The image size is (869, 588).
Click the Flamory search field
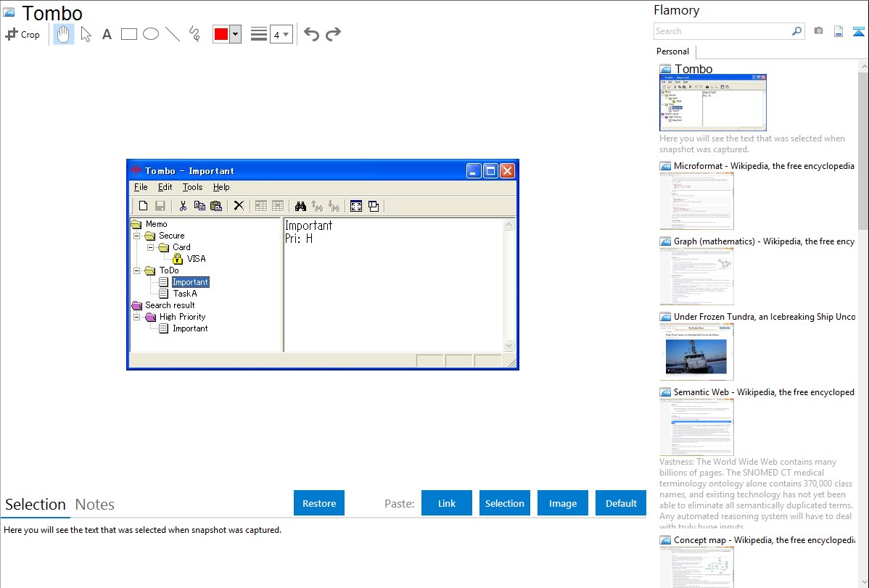722,31
